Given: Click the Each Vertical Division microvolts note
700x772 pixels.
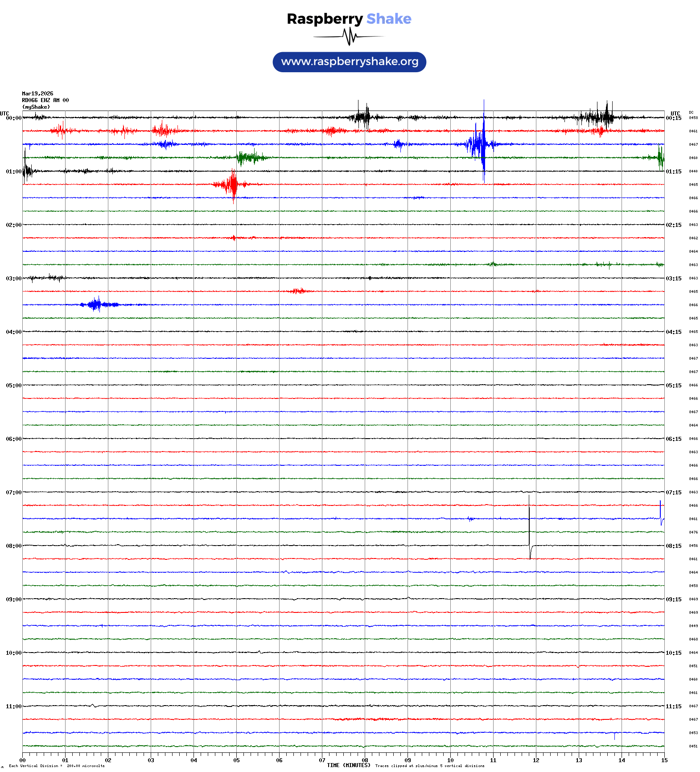Looking at the screenshot, I should coord(57,766).
